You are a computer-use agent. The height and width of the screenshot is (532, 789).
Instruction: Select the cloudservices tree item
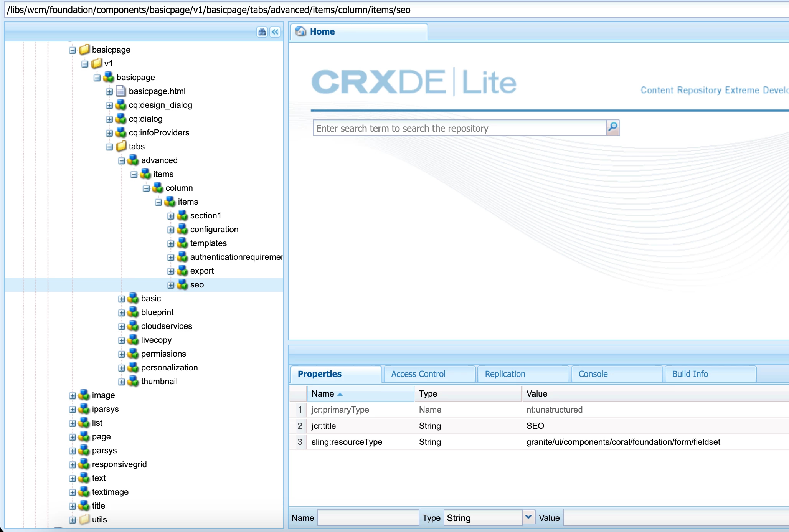(x=167, y=326)
